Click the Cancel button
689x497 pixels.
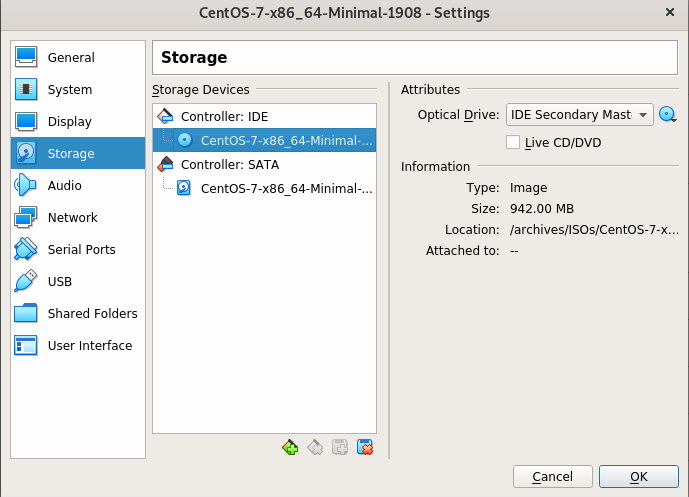click(552, 476)
